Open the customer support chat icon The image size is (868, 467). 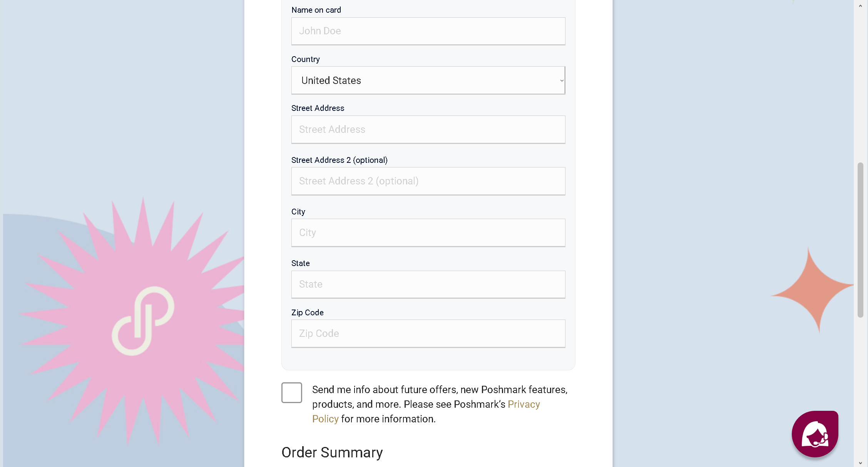pos(814,434)
